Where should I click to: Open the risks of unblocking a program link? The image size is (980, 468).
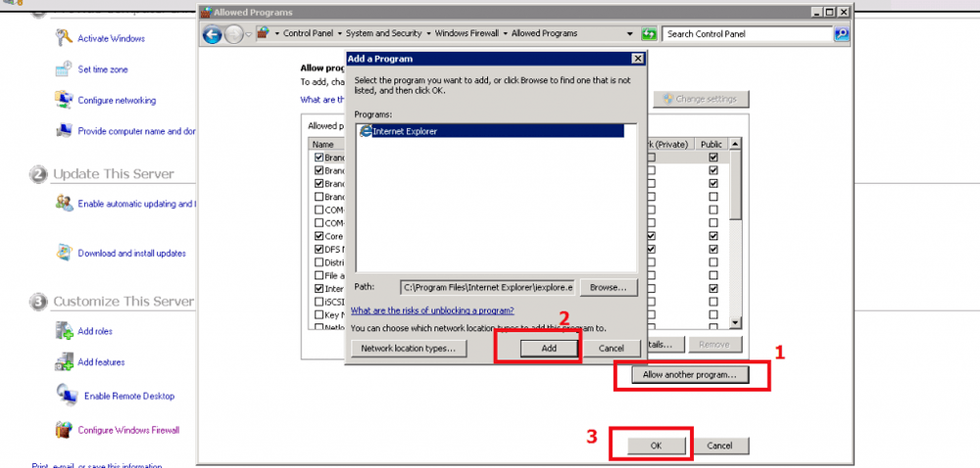(x=432, y=310)
